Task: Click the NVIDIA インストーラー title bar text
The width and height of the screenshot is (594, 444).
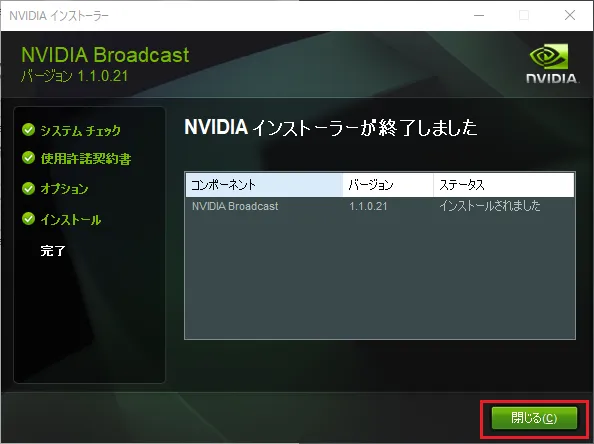Action: tap(59, 16)
